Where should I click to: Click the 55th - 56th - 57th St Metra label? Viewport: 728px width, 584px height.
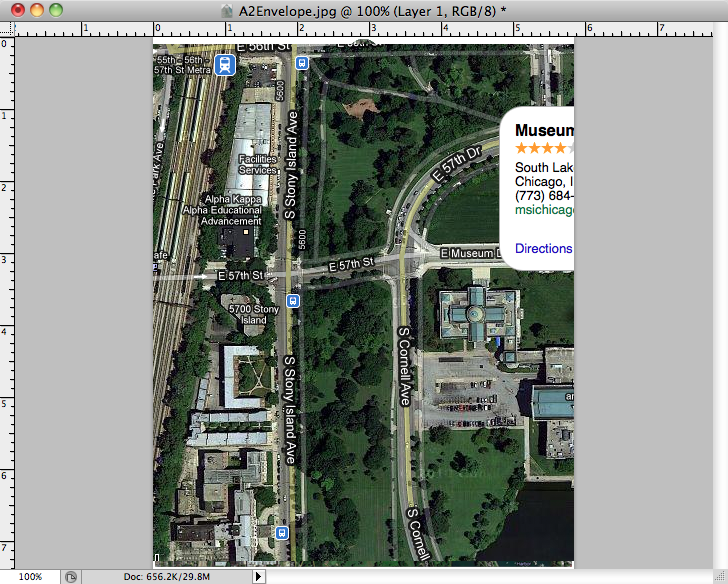click(182, 65)
